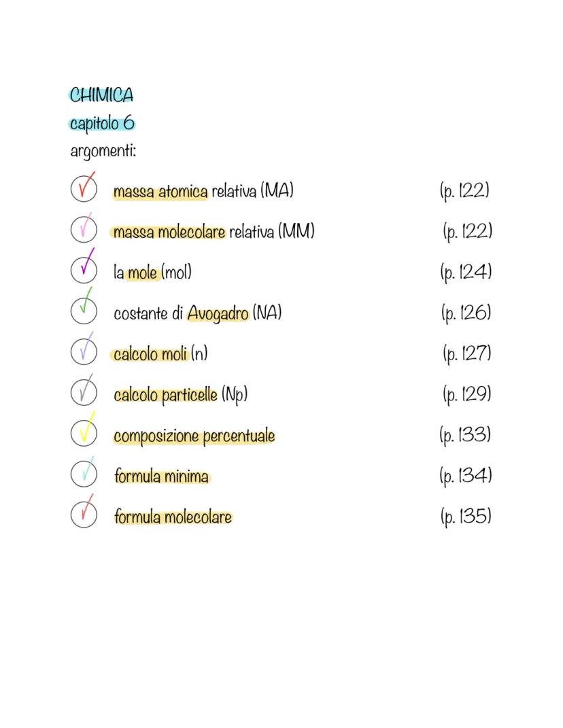Viewport: 563px width, 728px height.
Task: Toggle the checkbox for calcolo moli
Action: click(x=83, y=351)
